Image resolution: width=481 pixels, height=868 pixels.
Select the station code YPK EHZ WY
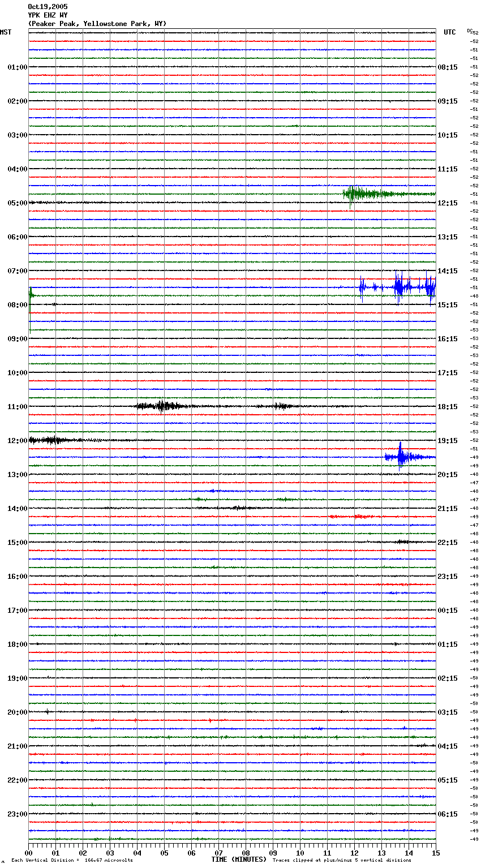[48, 15]
